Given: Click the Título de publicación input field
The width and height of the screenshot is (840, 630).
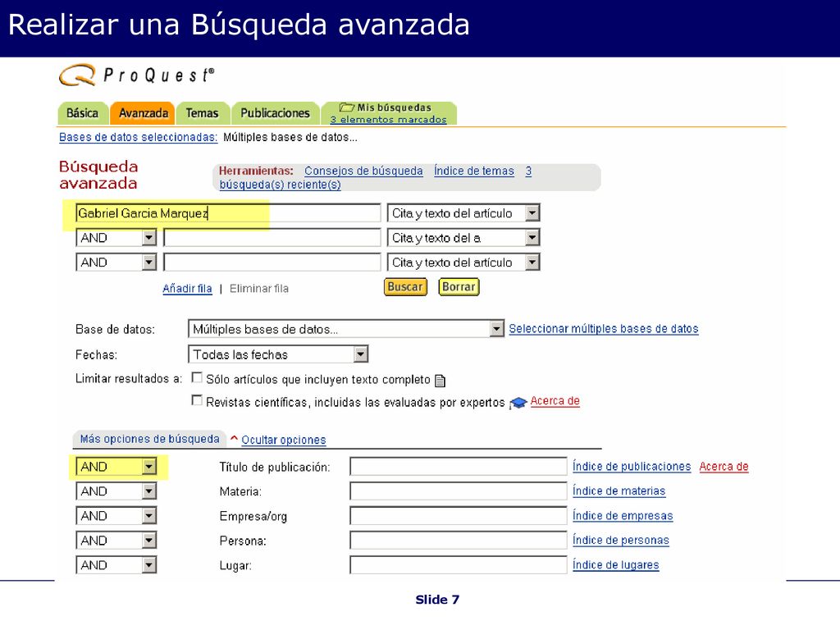Looking at the screenshot, I should [x=459, y=467].
